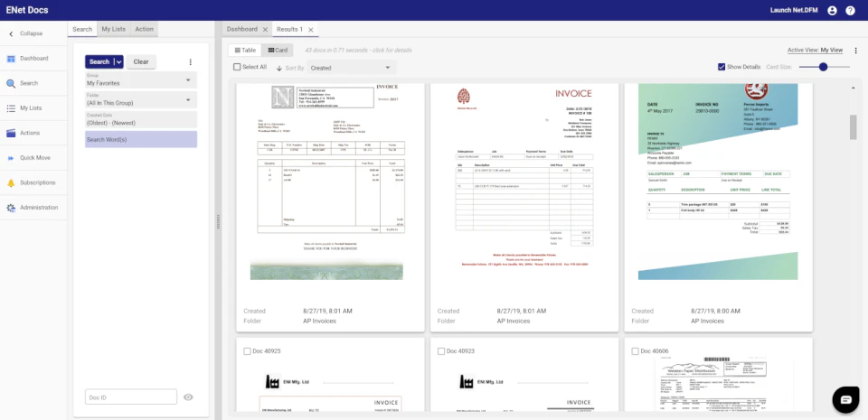Toggle sort direction arrow
868x420 pixels.
click(279, 68)
